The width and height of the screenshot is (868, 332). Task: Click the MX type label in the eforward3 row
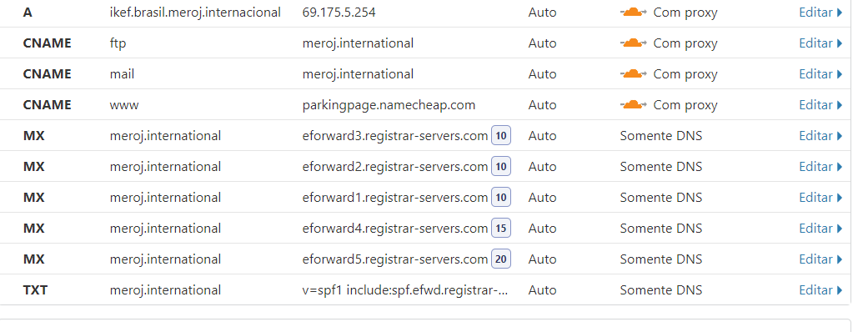point(33,136)
